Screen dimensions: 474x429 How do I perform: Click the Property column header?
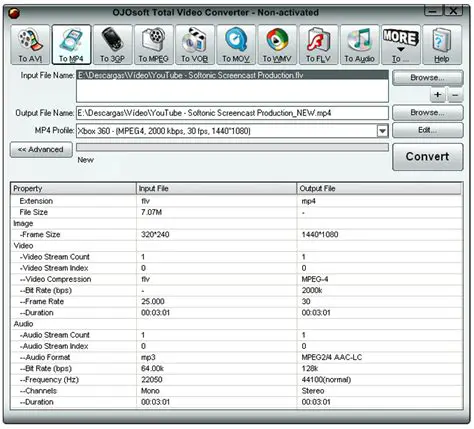point(73,188)
